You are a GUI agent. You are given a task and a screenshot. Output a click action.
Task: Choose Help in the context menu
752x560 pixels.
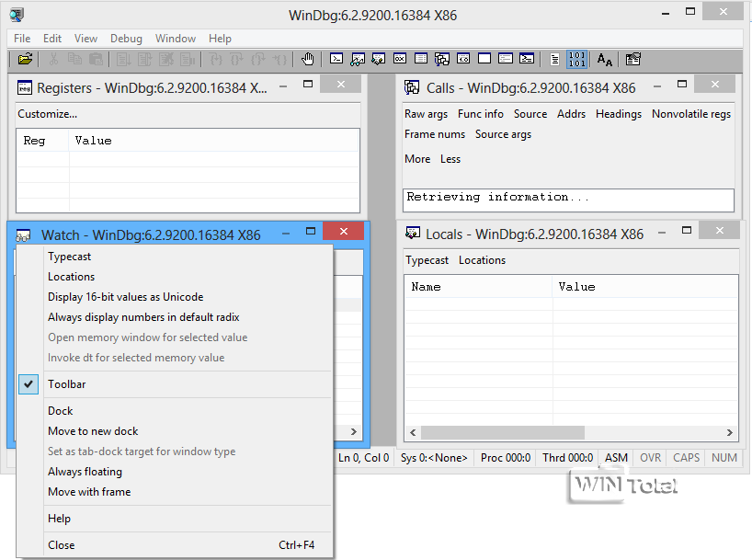[174, 519]
